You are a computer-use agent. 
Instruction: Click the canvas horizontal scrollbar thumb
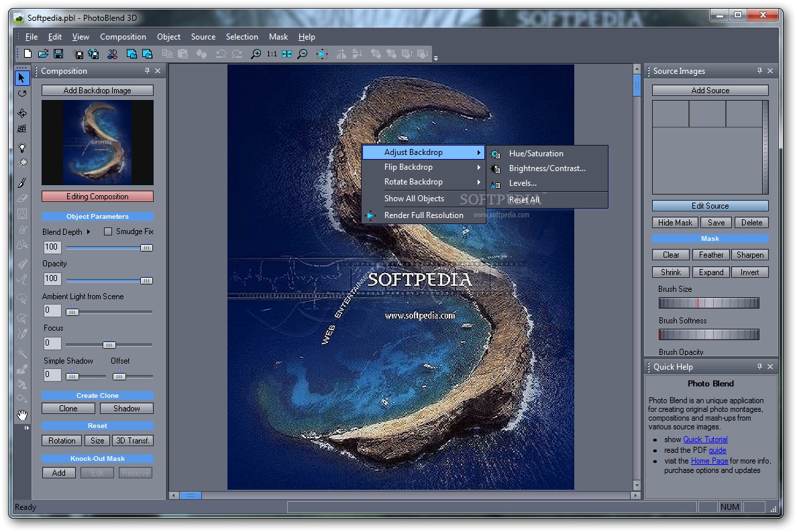coord(191,495)
